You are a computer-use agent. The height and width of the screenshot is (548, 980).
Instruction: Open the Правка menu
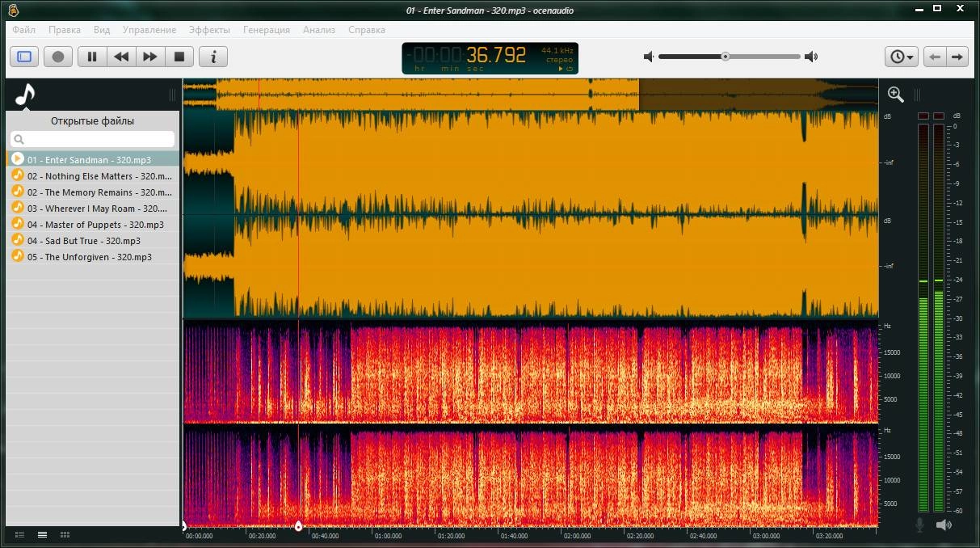(x=65, y=30)
